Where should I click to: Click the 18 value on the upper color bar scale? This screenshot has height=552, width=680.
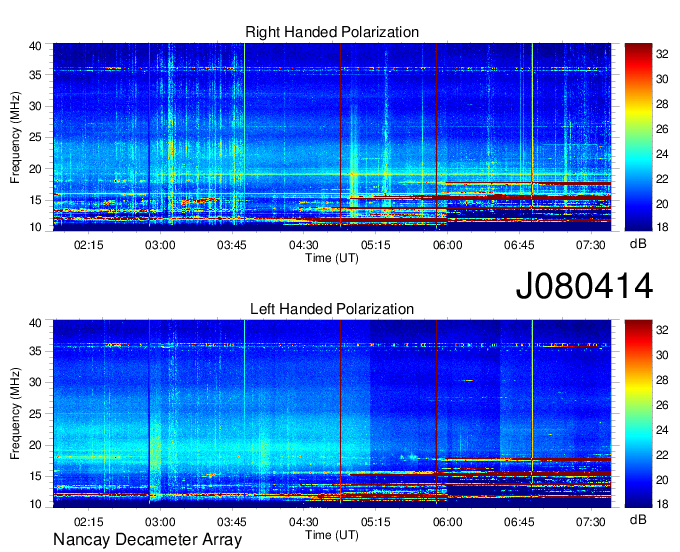662,227
